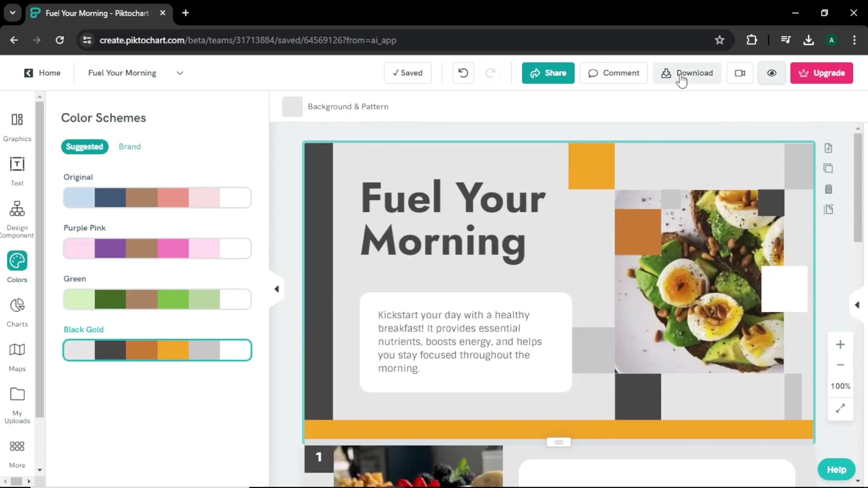Click the Saved status button
Viewport: 868px width, 488px height.
408,73
